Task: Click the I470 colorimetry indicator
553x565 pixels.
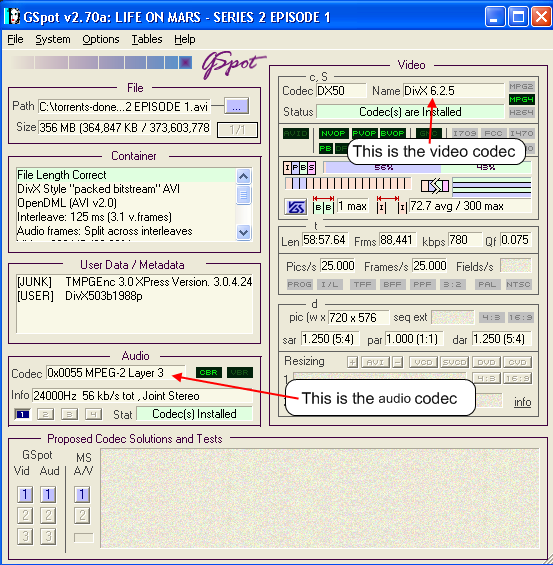Action: point(521,134)
